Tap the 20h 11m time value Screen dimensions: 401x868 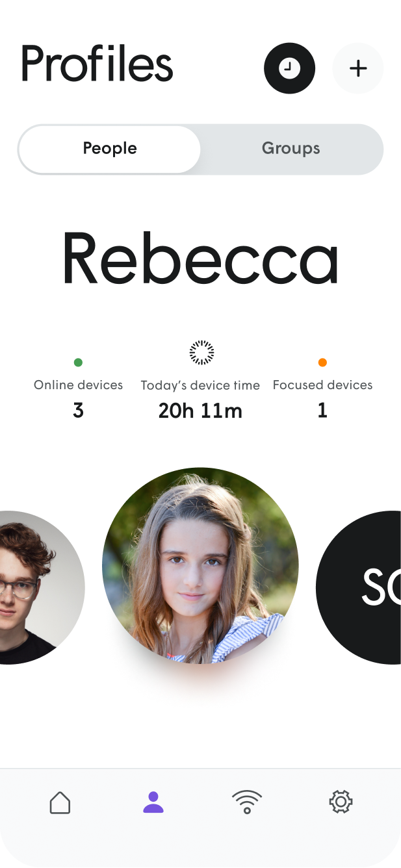[200, 411]
